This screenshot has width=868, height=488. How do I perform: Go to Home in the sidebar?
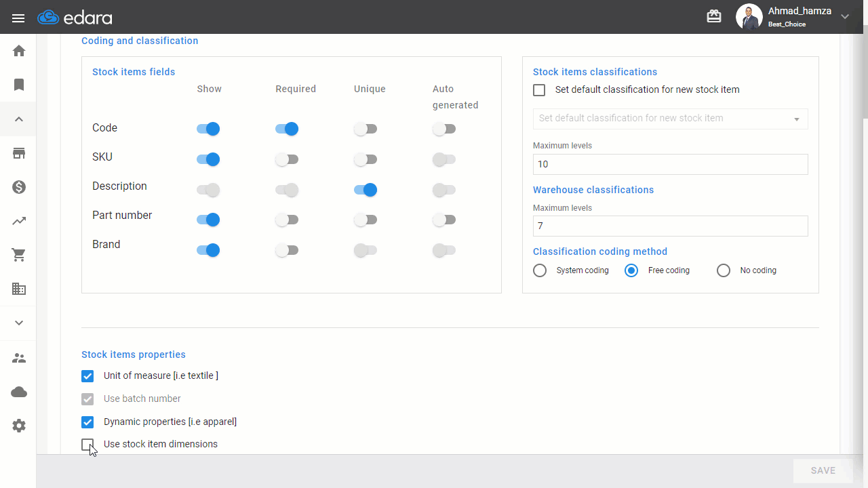(19, 51)
